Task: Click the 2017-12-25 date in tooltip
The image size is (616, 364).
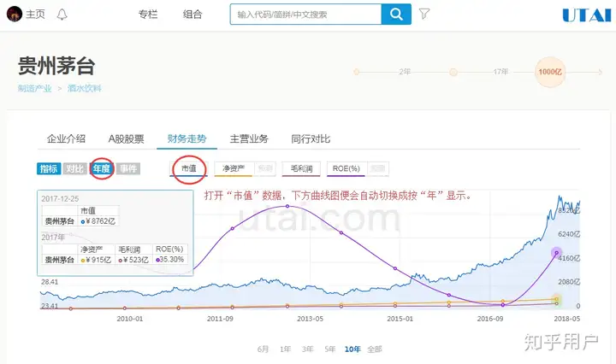Action: (60, 199)
